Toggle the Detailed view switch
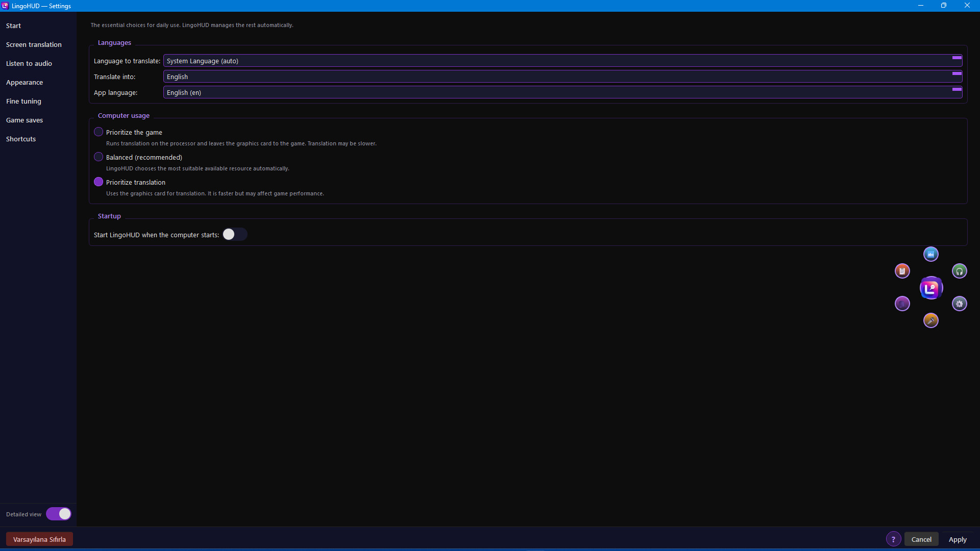 click(59, 514)
